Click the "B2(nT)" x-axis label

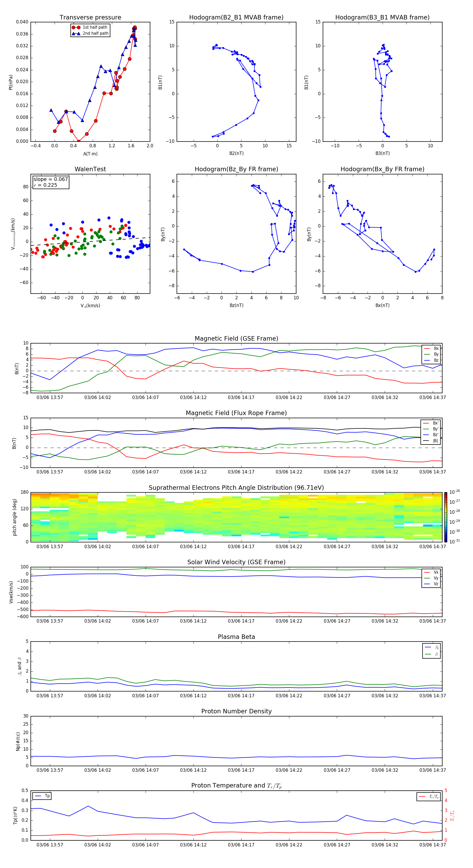236,153
